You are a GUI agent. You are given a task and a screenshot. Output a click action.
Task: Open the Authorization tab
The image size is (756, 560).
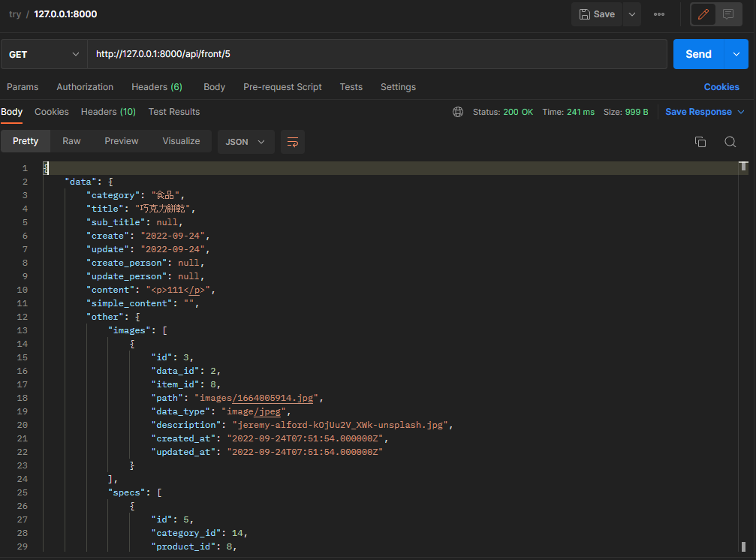tap(85, 87)
